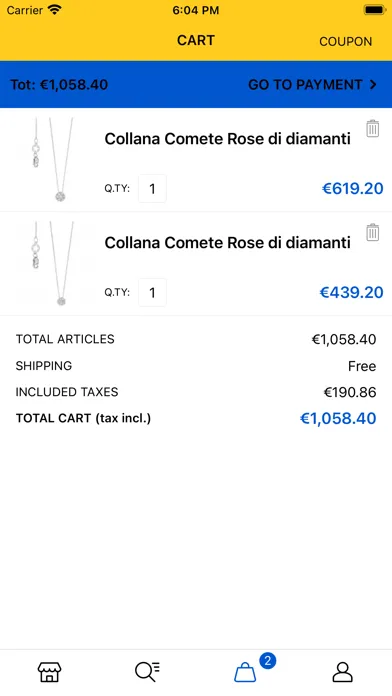392x696 pixels.
Task: Tap the Tot: €1,058.40 summary in blue bar
Action: [x=59, y=84]
